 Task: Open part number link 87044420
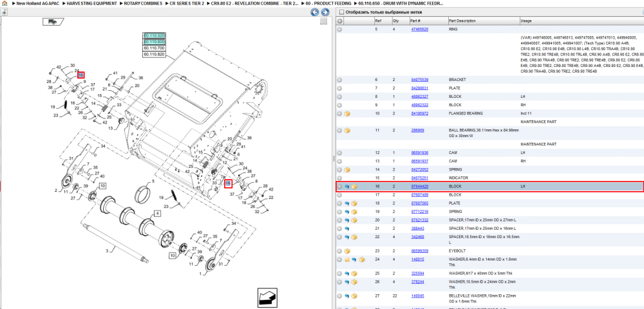tap(420, 187)
